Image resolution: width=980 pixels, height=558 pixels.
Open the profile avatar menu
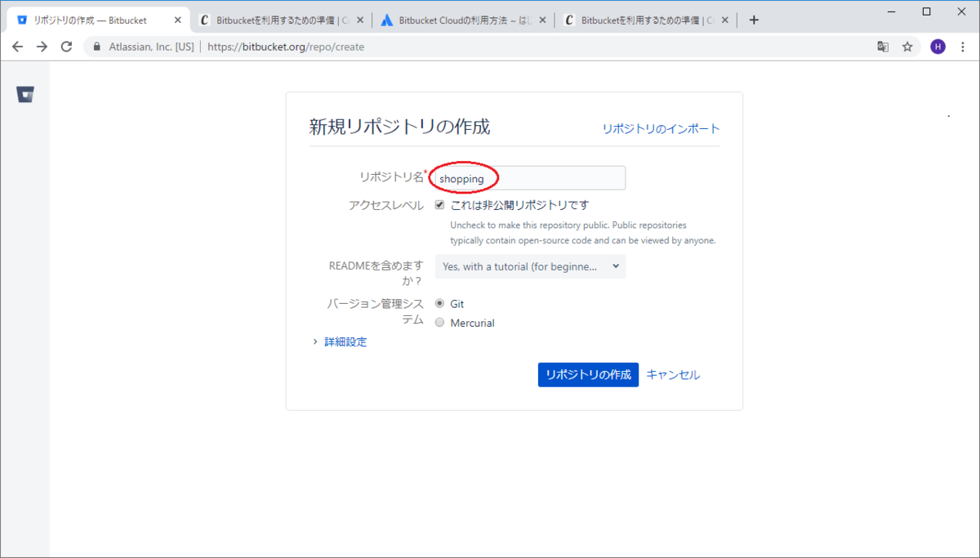point(938,47)
